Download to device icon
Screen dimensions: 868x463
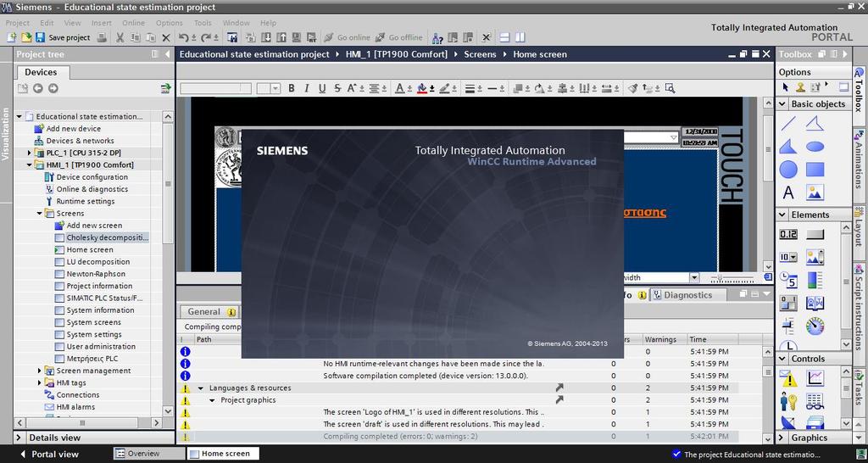265,37
